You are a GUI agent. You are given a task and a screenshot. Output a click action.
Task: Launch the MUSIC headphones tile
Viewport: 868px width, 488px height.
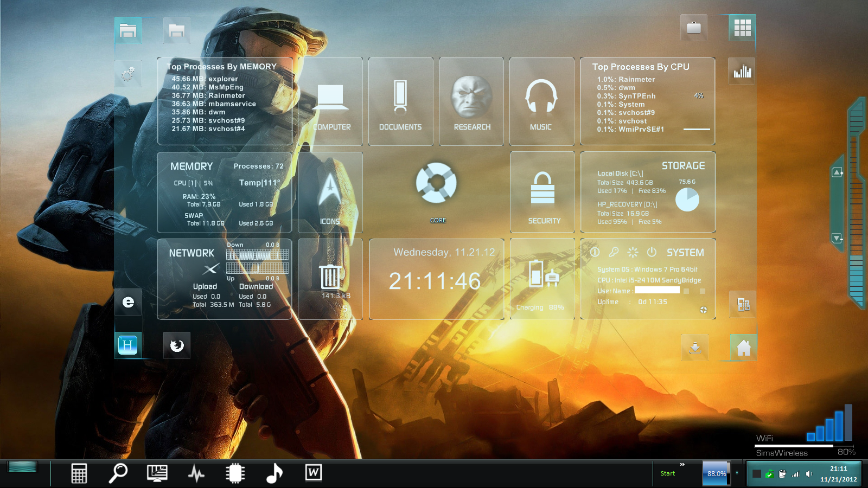point(541,101)
